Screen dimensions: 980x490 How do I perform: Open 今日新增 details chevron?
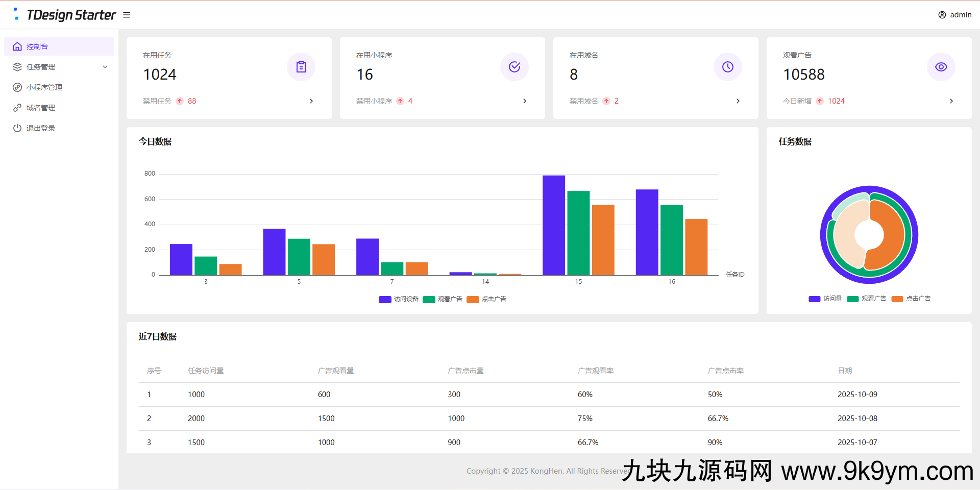click(951, 101)
